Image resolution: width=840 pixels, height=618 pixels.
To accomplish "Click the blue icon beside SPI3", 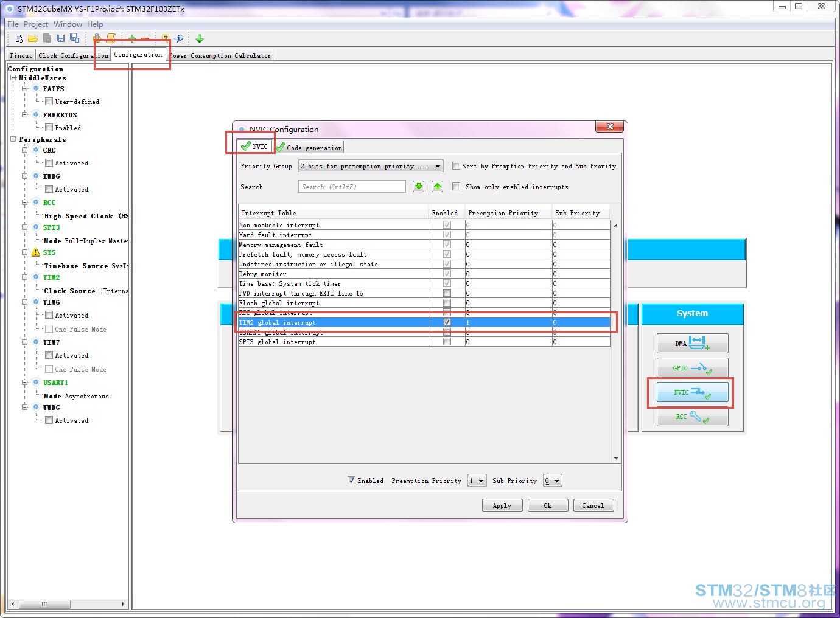I will click(x=36, y=227).
